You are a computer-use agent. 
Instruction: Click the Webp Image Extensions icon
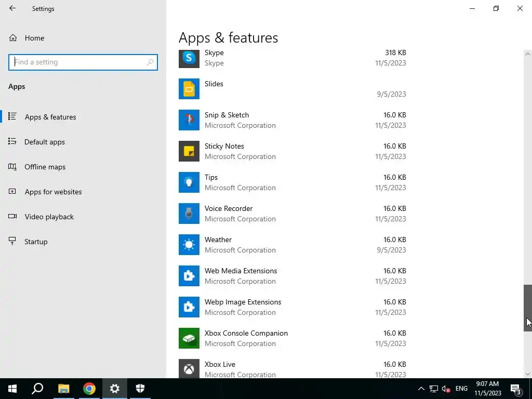pyautogui.click(x=189, y=308)
